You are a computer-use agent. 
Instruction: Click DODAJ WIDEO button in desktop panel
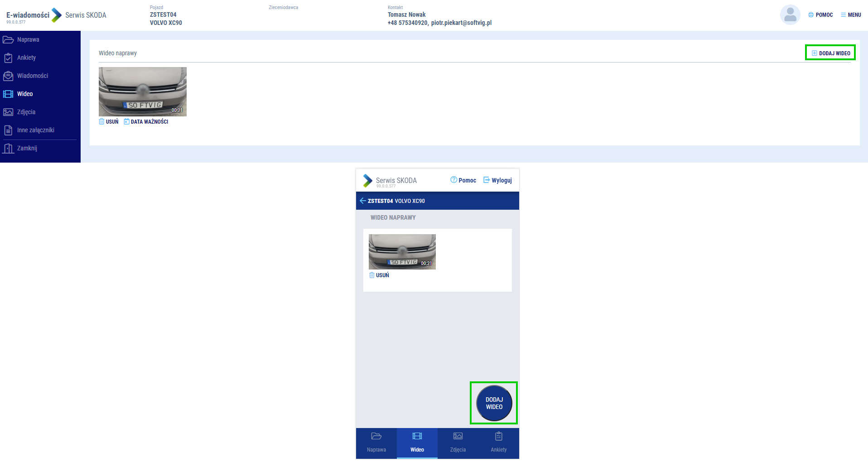pyautogui.click(x=830, y=53)
